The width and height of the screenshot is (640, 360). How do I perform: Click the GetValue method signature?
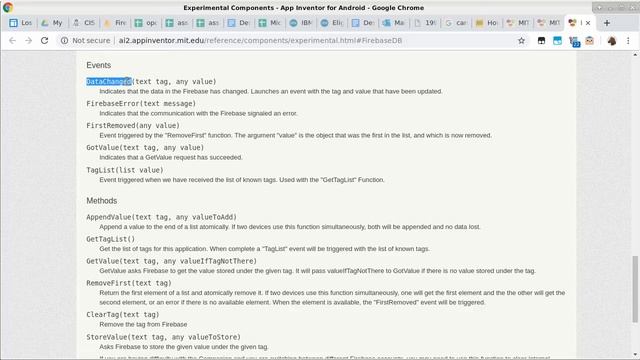[x=171, y=261]
